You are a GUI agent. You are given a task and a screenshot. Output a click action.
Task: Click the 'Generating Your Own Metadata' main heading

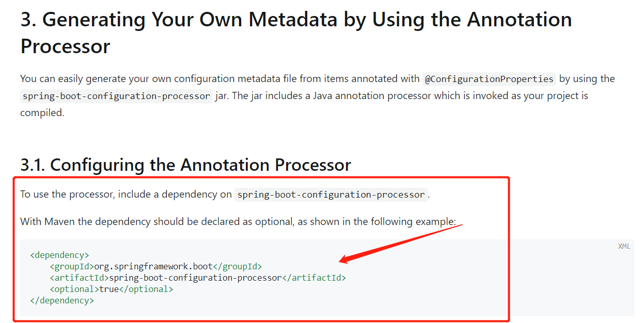click(x=296, y=33)
